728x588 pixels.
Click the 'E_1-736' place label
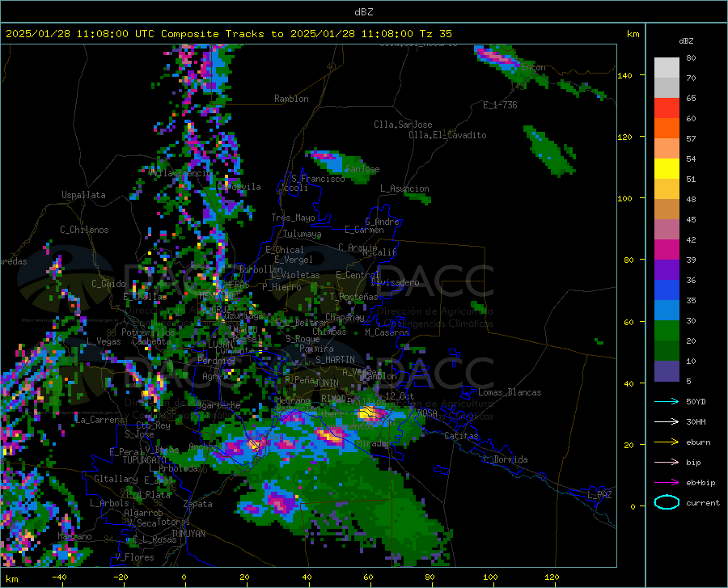coord(500,105)
